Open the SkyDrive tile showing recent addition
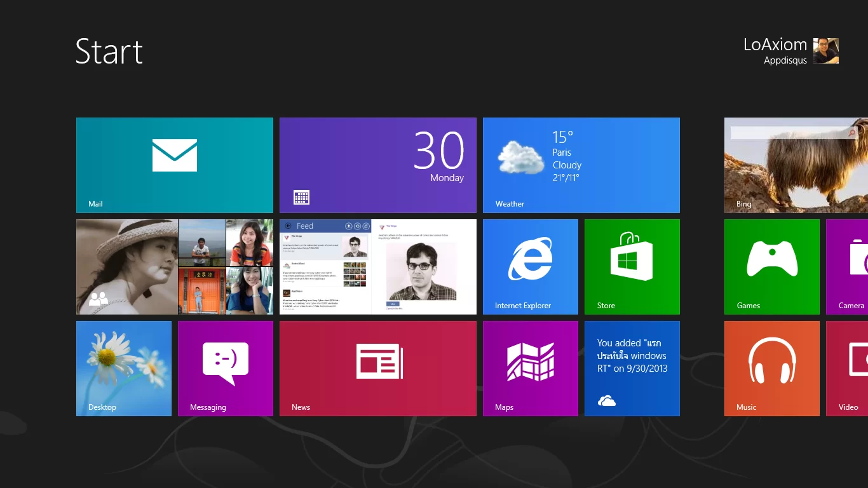Image resolution: width=868 pixels, height=488 pixels. pyautogui.click(x=632, y=369)
